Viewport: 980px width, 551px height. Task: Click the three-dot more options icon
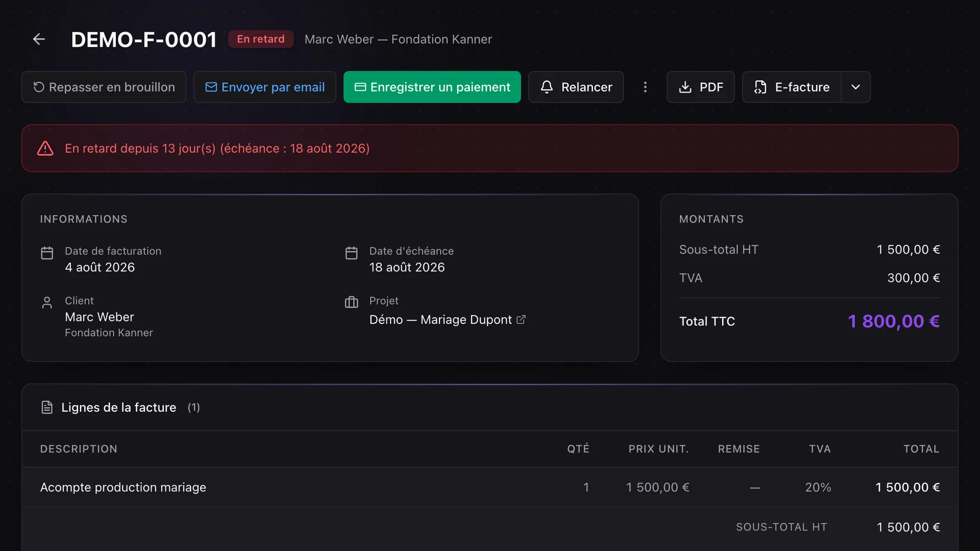tap(645, 87)
